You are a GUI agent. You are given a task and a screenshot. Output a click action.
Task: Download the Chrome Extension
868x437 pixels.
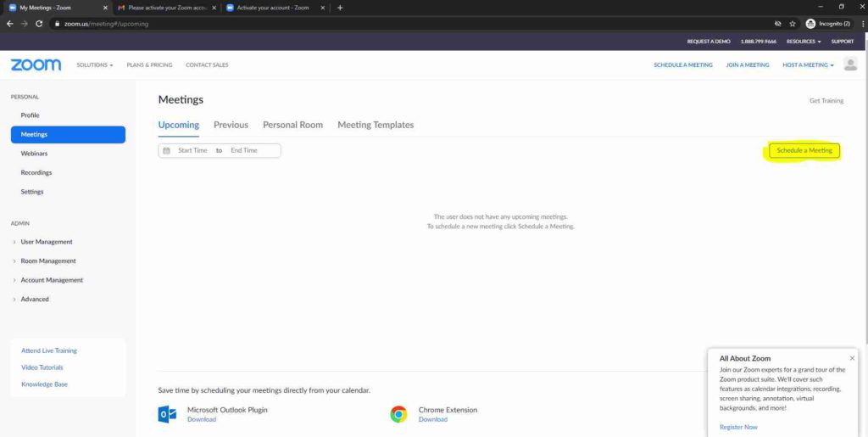(x=433, y=420)
